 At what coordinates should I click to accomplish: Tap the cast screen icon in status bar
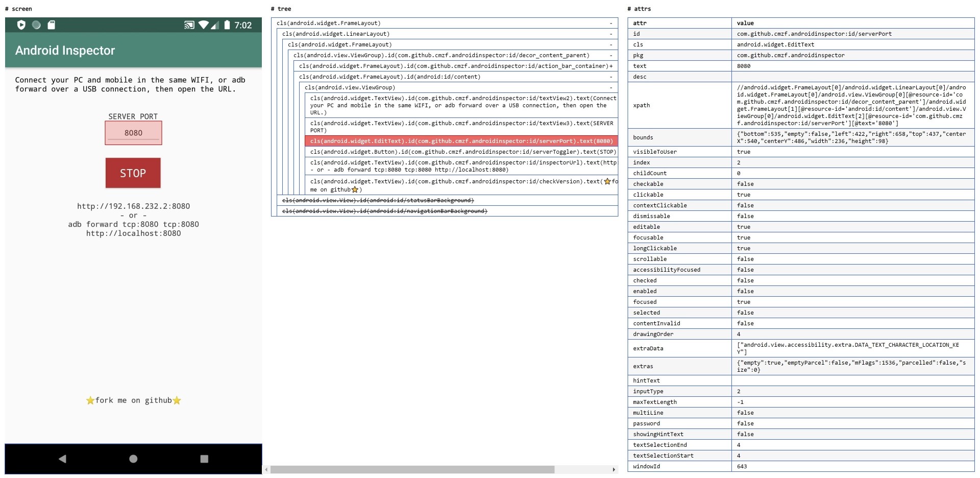pyautogui.click(x=189, y=25)
